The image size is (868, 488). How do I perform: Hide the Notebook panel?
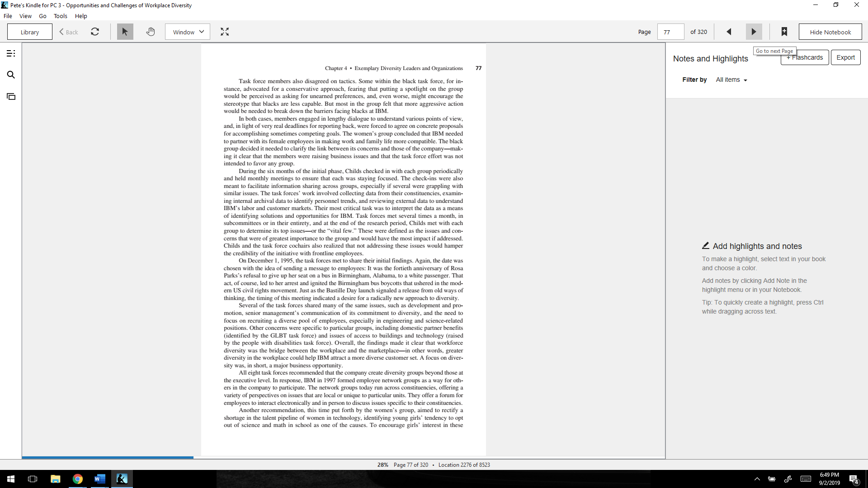coord(830,32)
